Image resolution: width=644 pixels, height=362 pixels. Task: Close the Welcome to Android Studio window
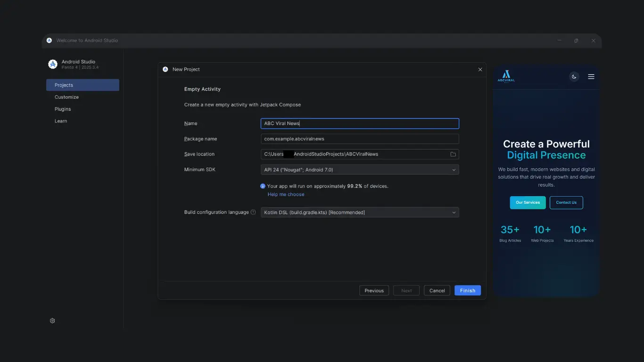(594, 41)
